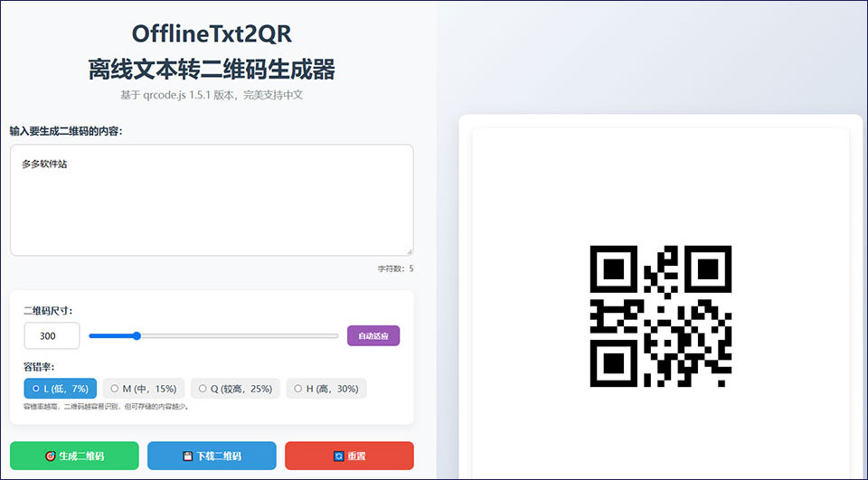The image size is (868, 480).
Task: Click the QR size number field showing 300
Action: pos(52,335)
